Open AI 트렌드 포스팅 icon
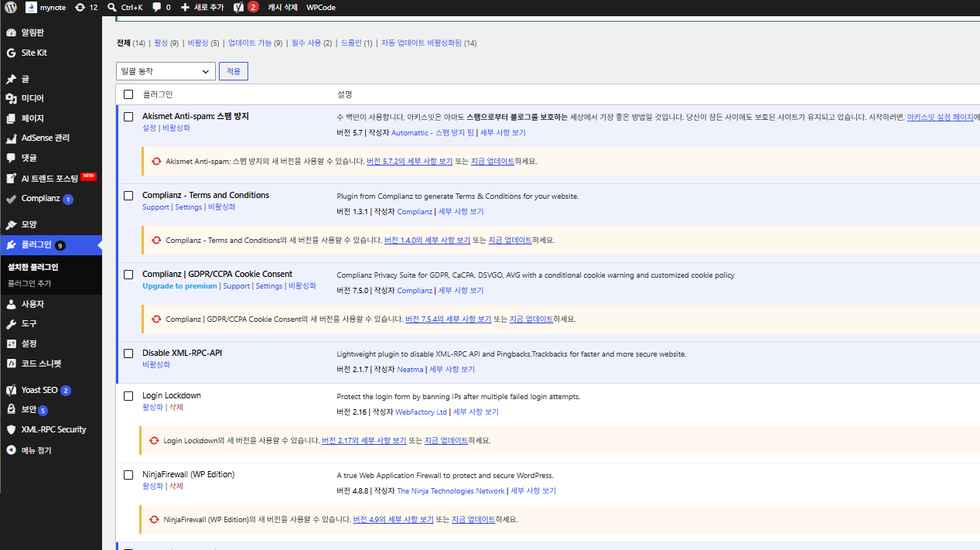Image resolution: width=980 pixels, height=550 pixels. pos(11,178)
